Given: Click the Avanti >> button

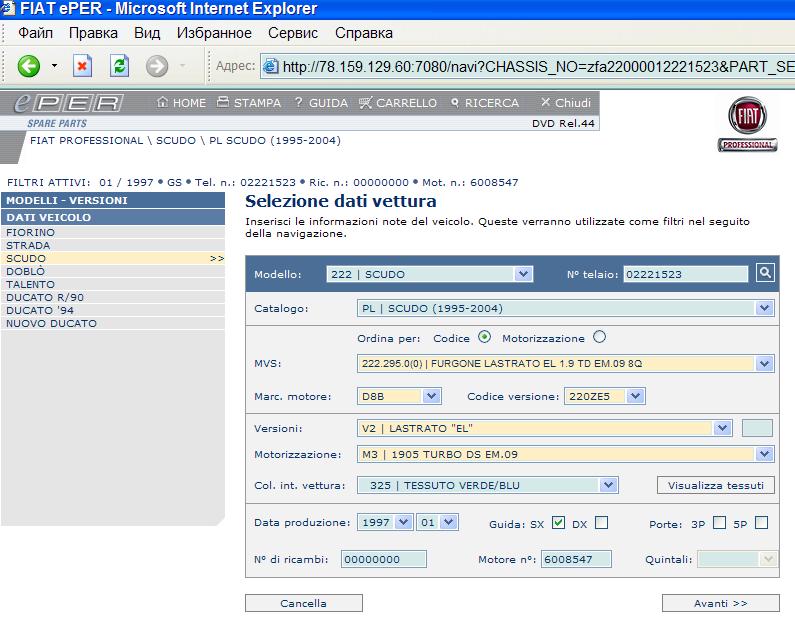Looking at the screenshot, I should tap(720, 603).
